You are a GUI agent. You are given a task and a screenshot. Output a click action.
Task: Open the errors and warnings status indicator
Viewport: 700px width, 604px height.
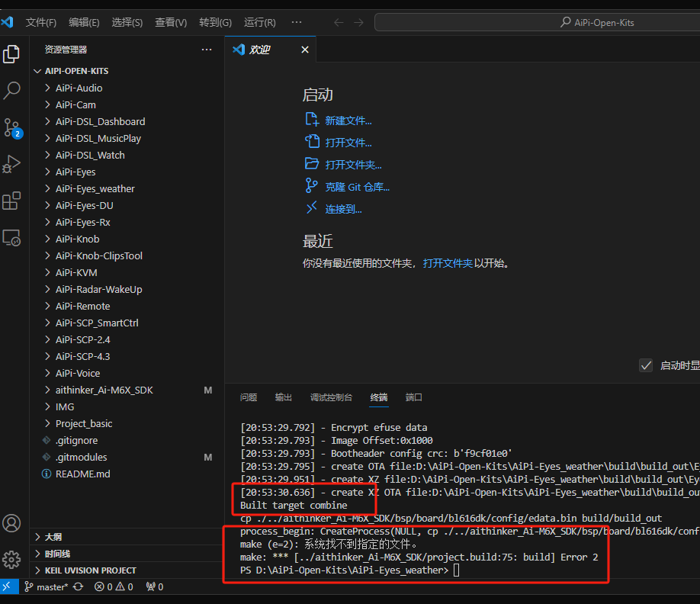point(114,586)
